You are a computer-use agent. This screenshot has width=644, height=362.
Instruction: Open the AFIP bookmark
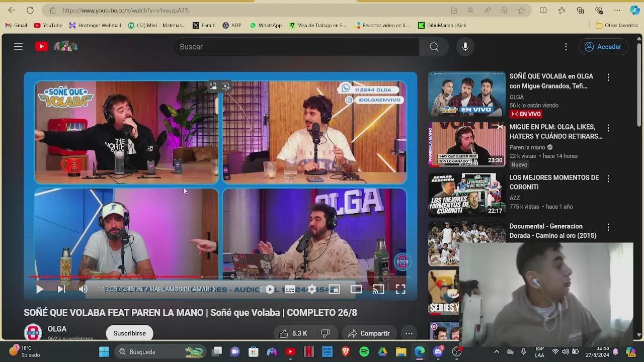(232, 25)
